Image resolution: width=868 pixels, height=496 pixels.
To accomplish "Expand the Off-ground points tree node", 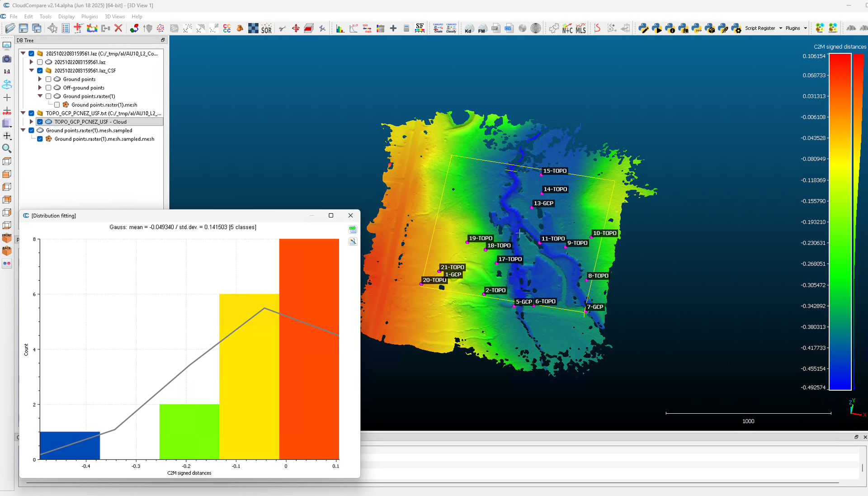I will [40, 88].
